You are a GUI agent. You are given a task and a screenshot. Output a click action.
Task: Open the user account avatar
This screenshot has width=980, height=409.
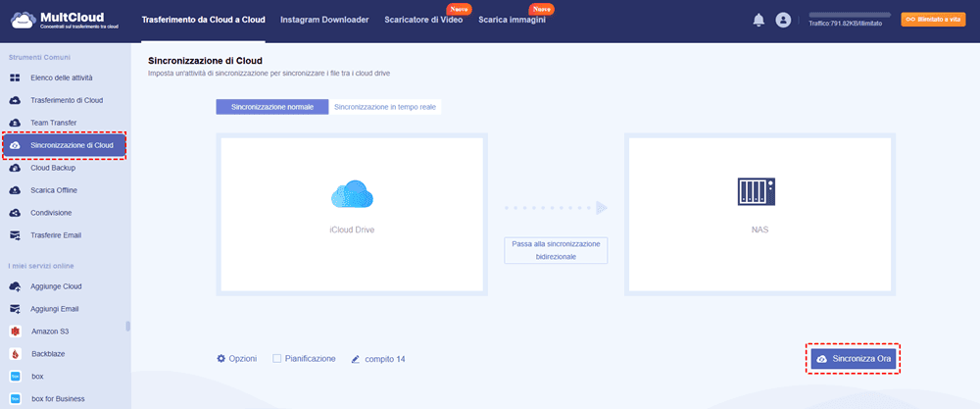(x=783, y=20)
